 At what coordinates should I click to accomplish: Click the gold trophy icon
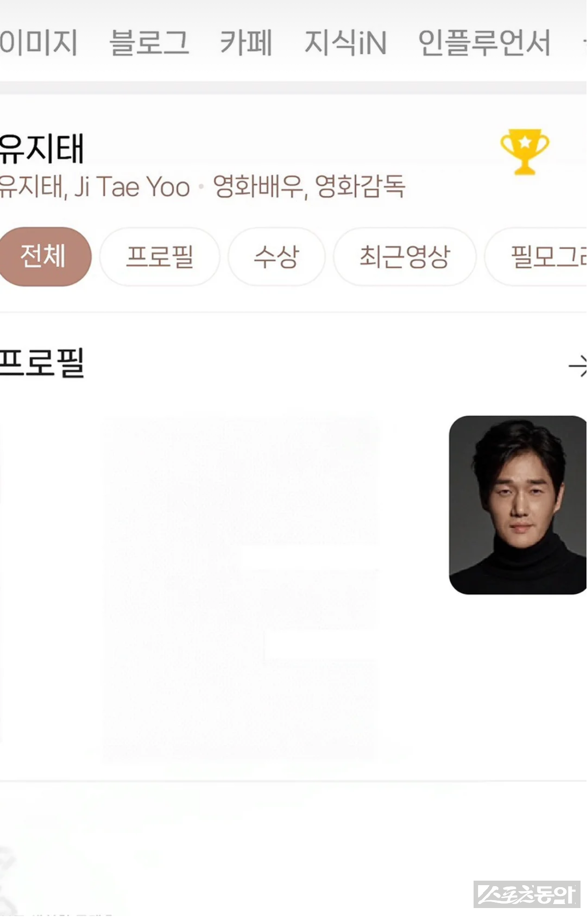click(524, 151)
